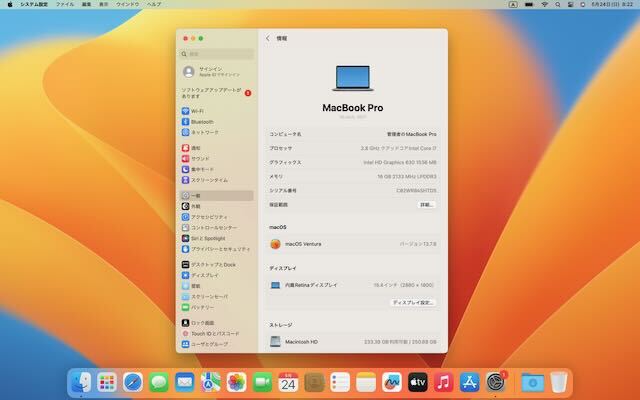
Task: Launch Safari from the Dock
Action: coord(133,382)
